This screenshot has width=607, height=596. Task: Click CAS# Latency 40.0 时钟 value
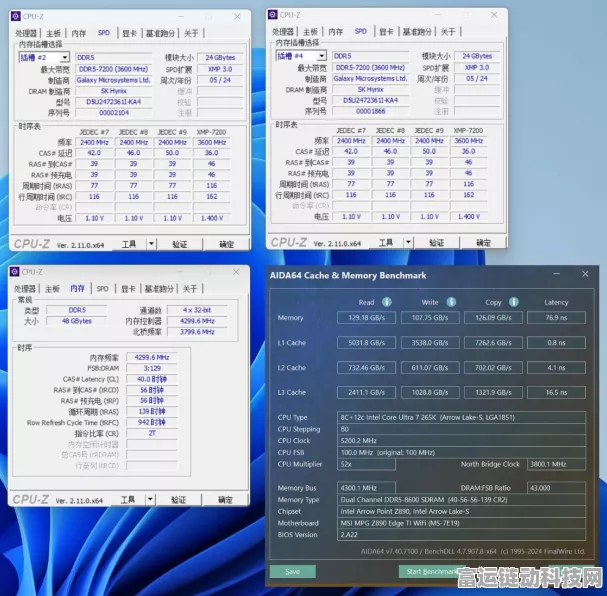coord(152,379)
